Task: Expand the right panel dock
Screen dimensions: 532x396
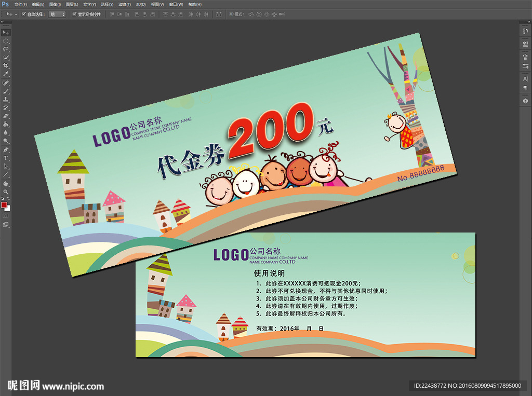Action: pos(529,22)
